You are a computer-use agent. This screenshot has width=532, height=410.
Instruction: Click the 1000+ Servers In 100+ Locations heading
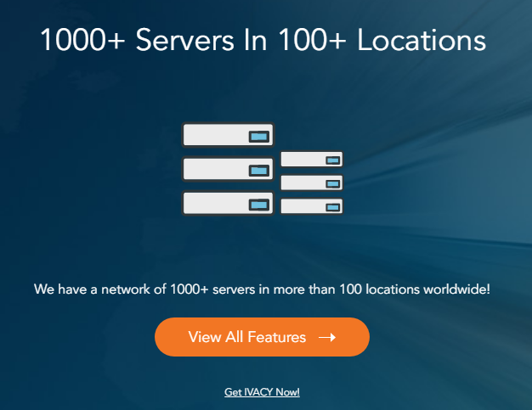coord(263,40)
